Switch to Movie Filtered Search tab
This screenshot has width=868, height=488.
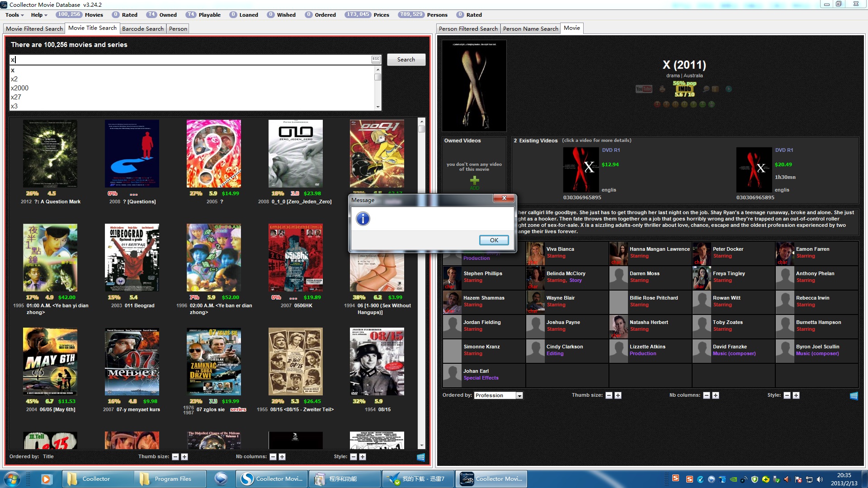[34, 28]
